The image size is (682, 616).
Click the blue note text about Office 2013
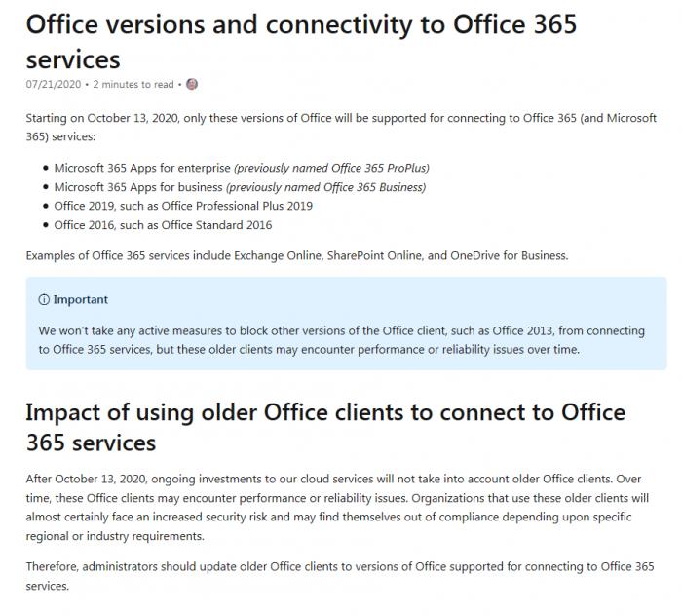pyautogui.click(x=341, y=340)
